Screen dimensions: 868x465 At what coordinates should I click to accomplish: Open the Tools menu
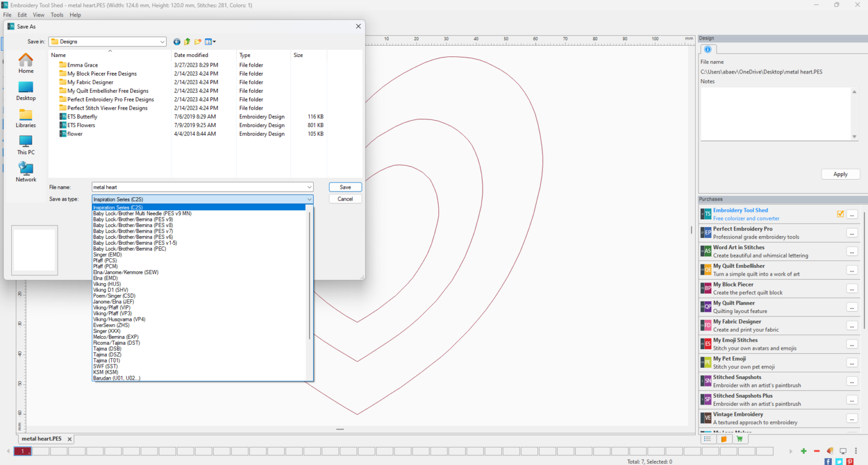[57, 15]
